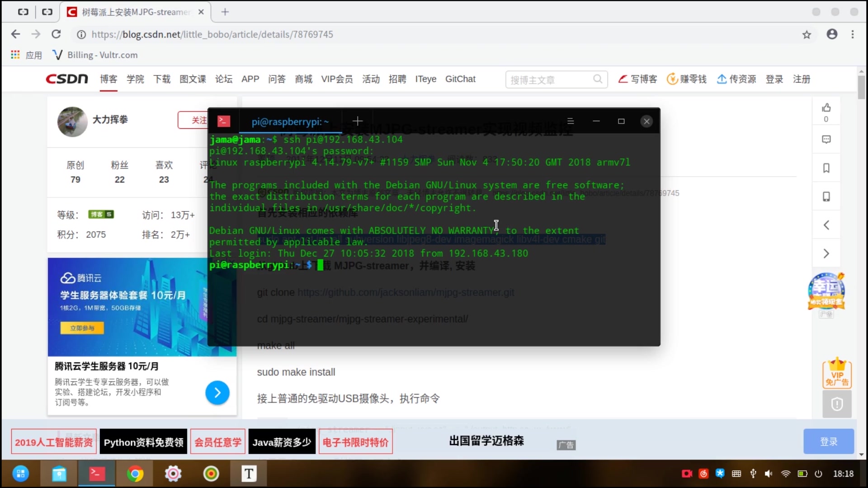Click the Python资料免费领 banner link

point(143,442)
